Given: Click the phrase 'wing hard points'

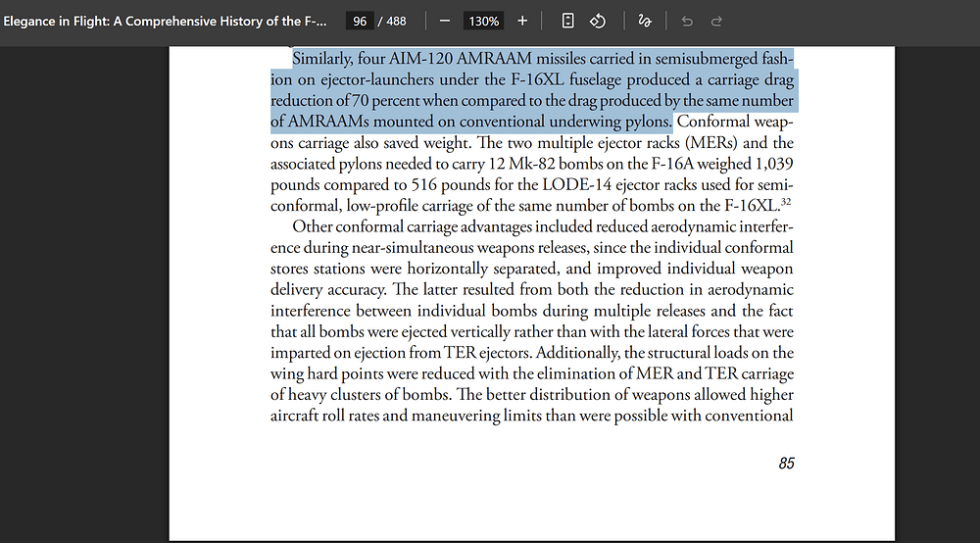Looking at the screenshot, I should click(x=327, y=373).
